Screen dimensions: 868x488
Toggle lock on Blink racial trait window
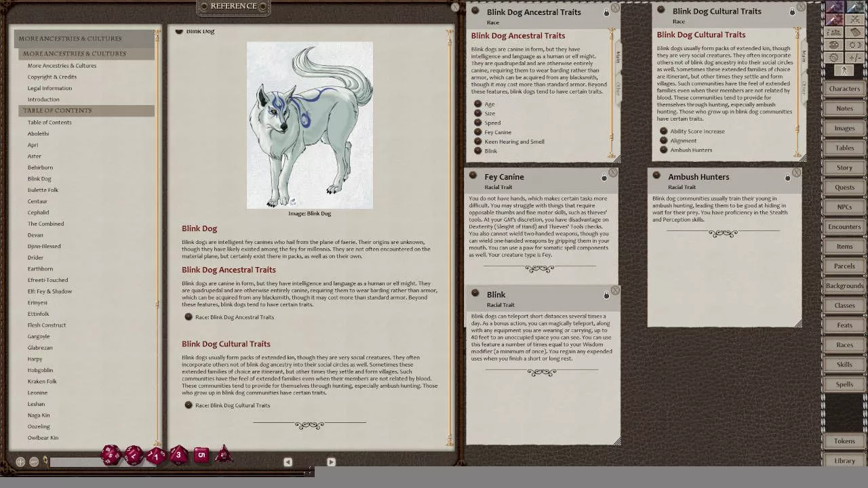tap(606, 295)
